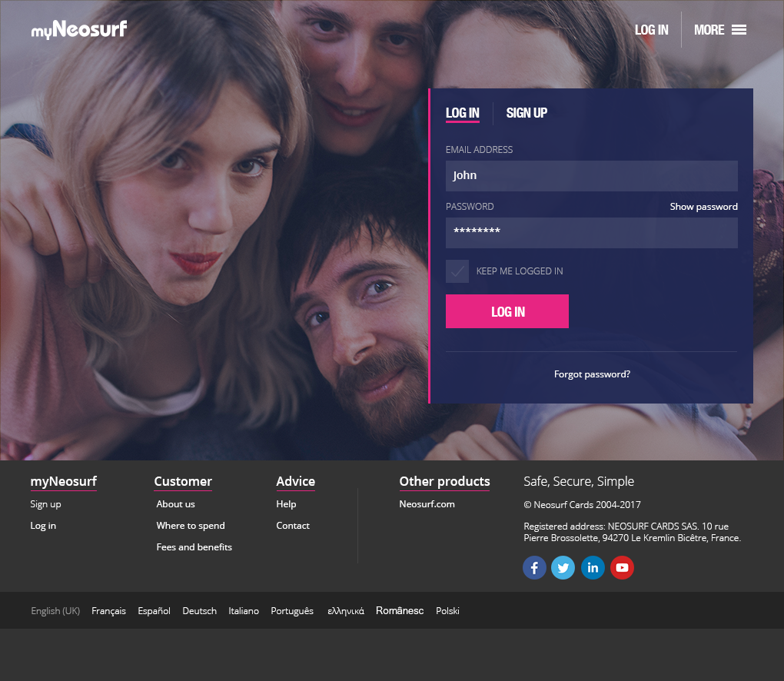Click the Other products footer heading

click(444, 481)
